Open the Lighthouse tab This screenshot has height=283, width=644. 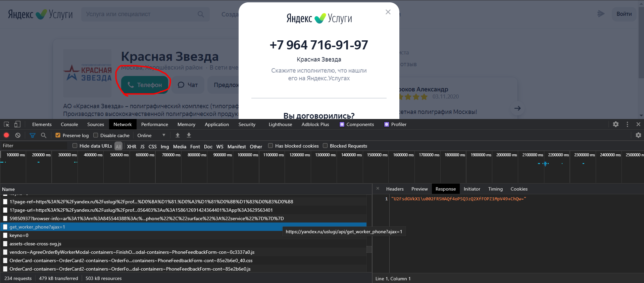coord(280,124)
